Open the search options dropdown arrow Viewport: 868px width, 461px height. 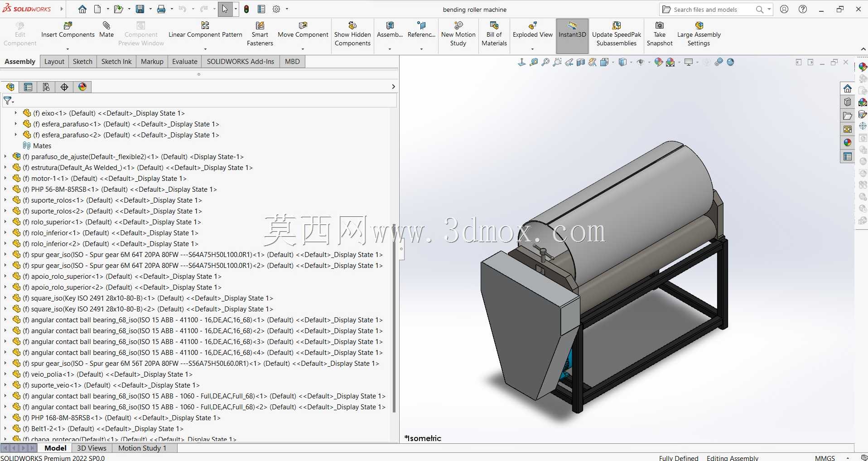point(769,9)
